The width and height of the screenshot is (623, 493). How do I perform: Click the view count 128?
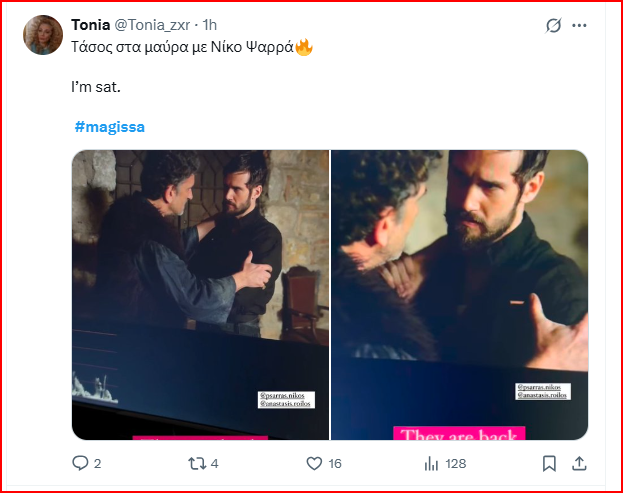coord(456,463)
